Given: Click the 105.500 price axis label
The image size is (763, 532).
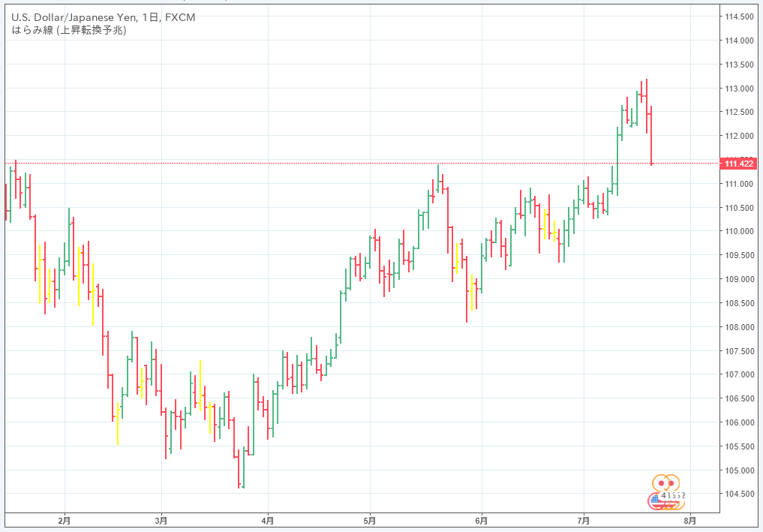Looking at the screenshot, I should (x=739, y=446).
